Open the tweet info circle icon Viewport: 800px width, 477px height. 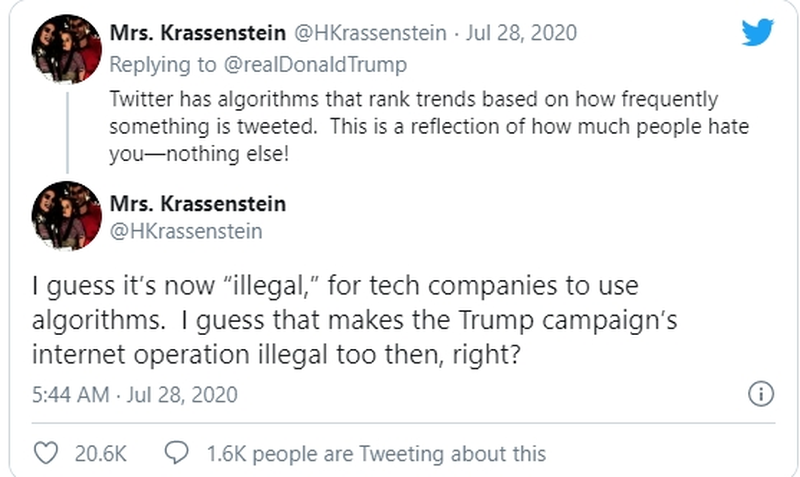[x=761, y=393]
